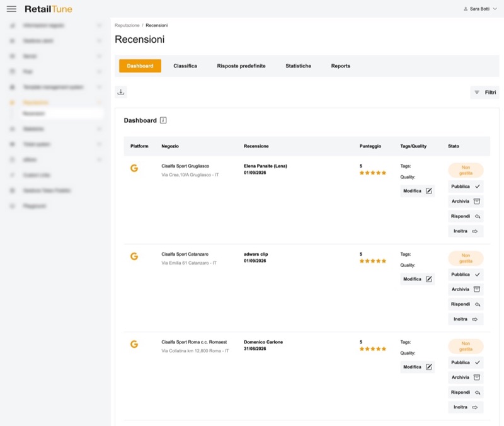This screenshot has height=426, width=504.
Task: Inoltra the Domenico Carlone review
Action: click(x=466, y=407)
